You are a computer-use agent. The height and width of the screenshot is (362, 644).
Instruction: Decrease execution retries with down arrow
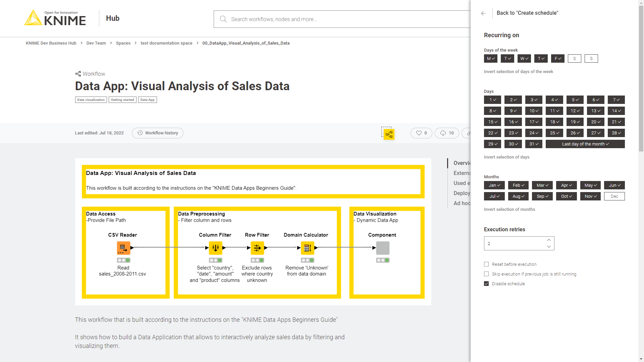coord(549,247)
